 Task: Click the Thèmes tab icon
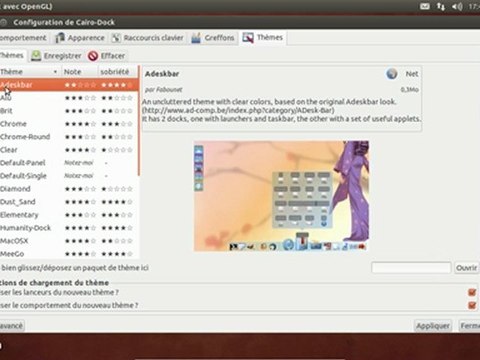coord(248,38)
